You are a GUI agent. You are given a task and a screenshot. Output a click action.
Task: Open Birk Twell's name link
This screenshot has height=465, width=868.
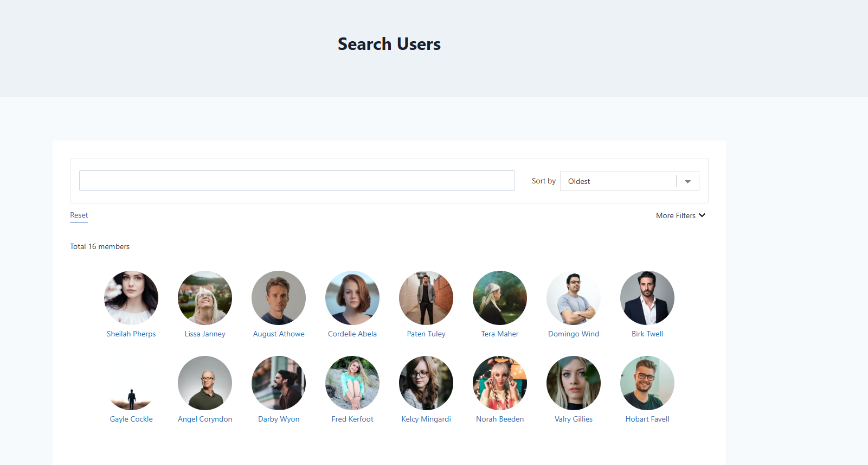pyautogui.click(x=647, y=334)
